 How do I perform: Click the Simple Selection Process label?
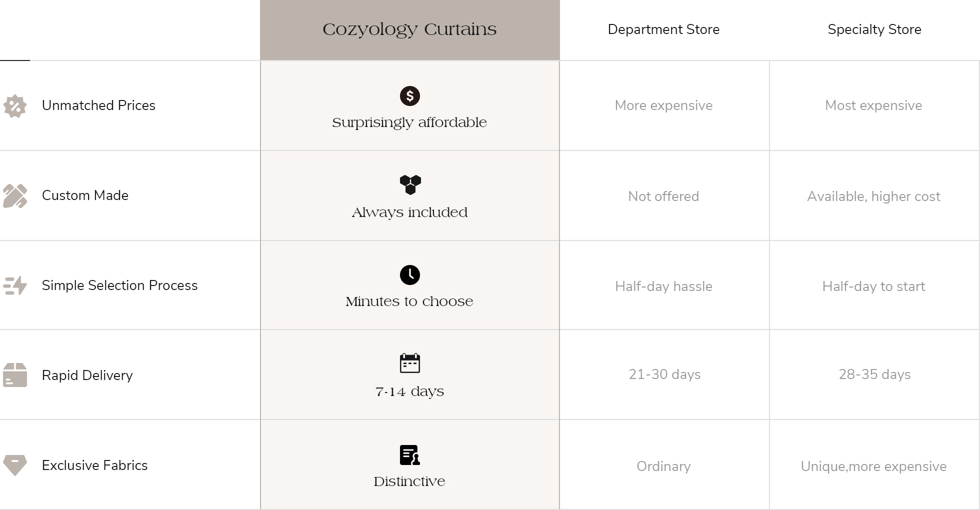119,285
